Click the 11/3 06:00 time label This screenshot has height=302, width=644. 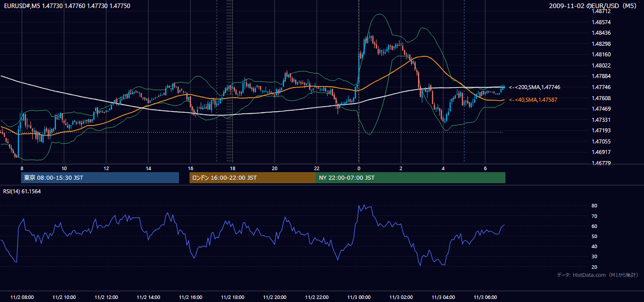point(485,297)
